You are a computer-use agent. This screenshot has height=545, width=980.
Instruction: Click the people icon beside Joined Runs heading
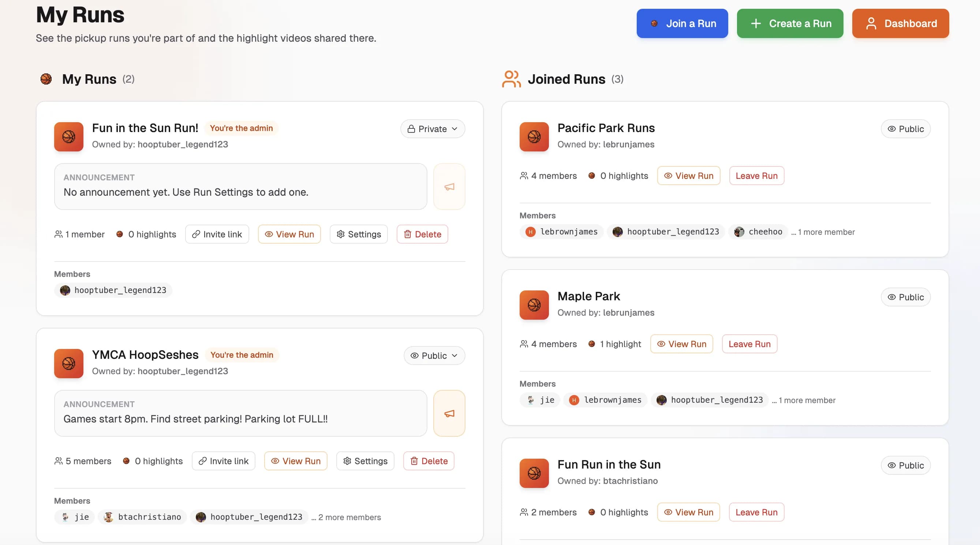511,79
